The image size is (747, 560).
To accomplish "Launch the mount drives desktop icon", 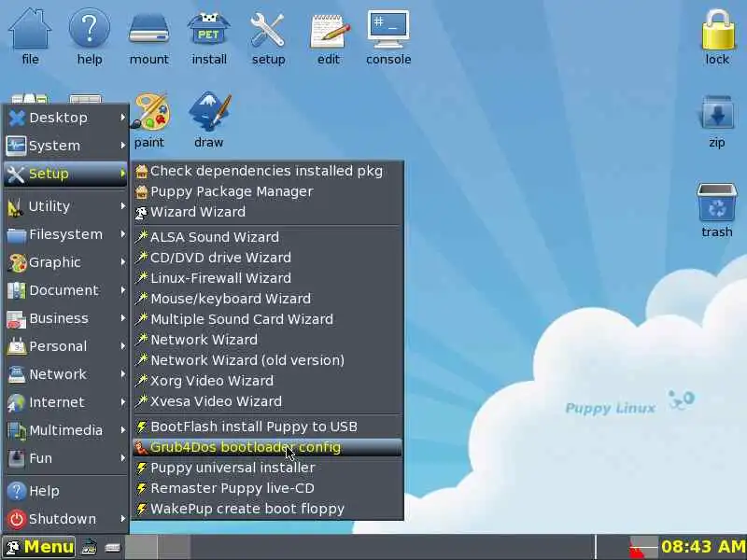I will click(x=149, y=36).
